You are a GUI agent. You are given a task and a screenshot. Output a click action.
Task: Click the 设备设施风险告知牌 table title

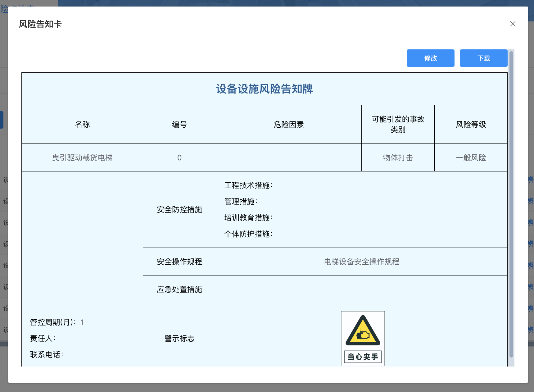click(264, 89)
